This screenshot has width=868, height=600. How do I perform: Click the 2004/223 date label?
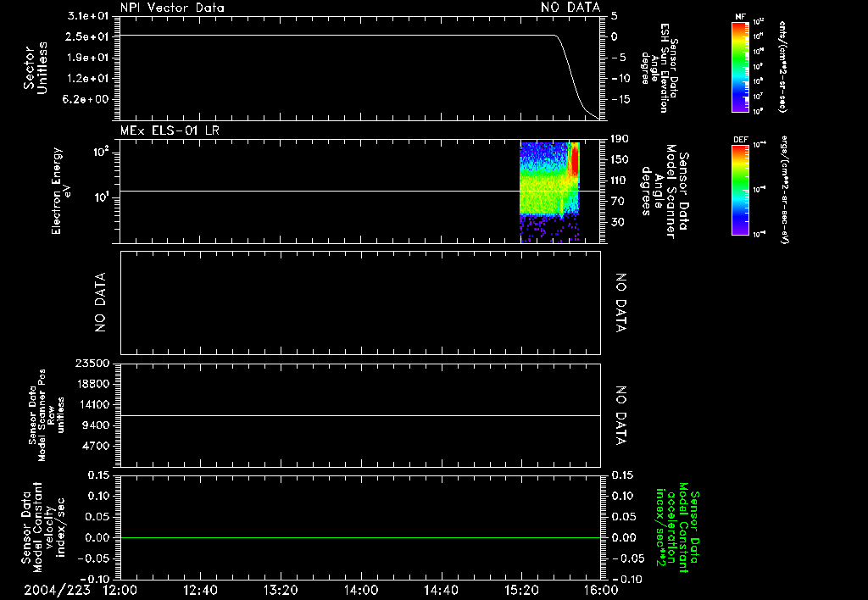57,590
